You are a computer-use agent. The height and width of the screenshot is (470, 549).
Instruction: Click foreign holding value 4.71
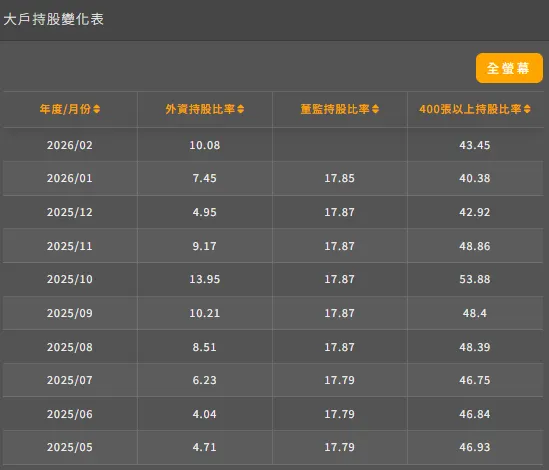[x=204, y=447]
